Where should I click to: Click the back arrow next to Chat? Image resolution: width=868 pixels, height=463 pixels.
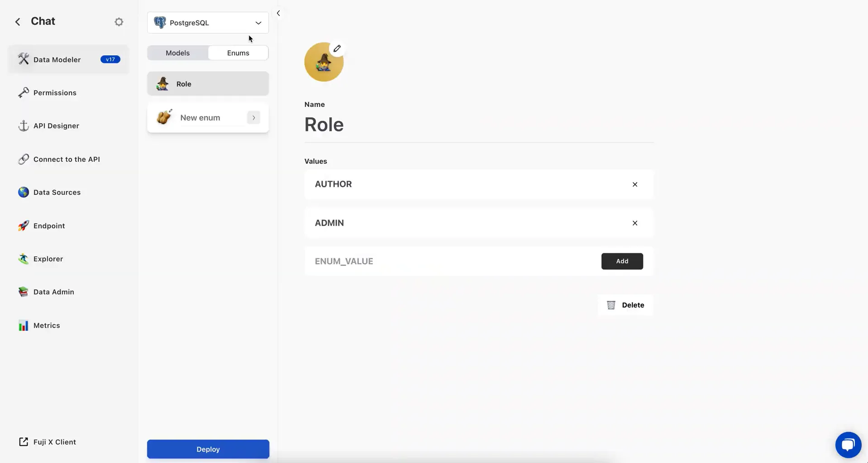18,22
